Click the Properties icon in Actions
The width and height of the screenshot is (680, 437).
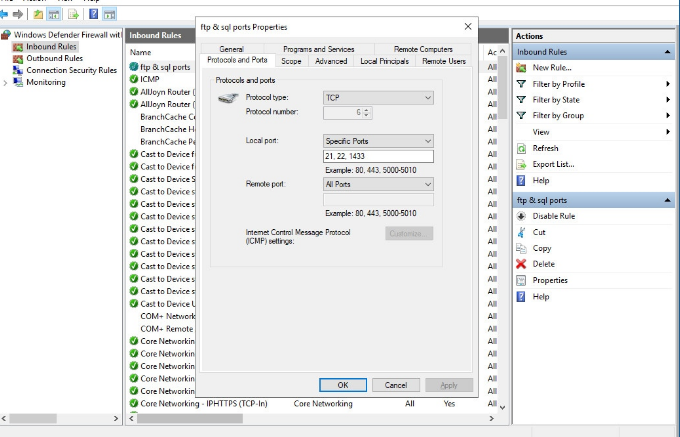pyautogui.click(x=521, y=280)
